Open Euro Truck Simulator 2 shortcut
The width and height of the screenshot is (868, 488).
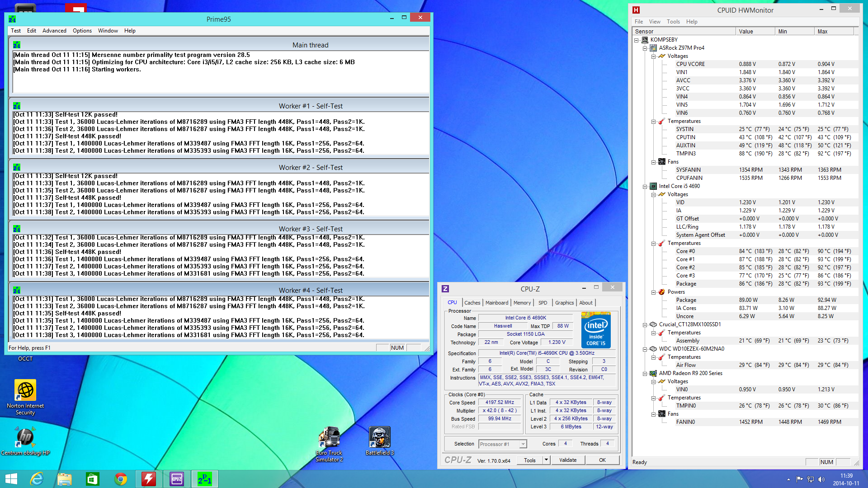329,437
